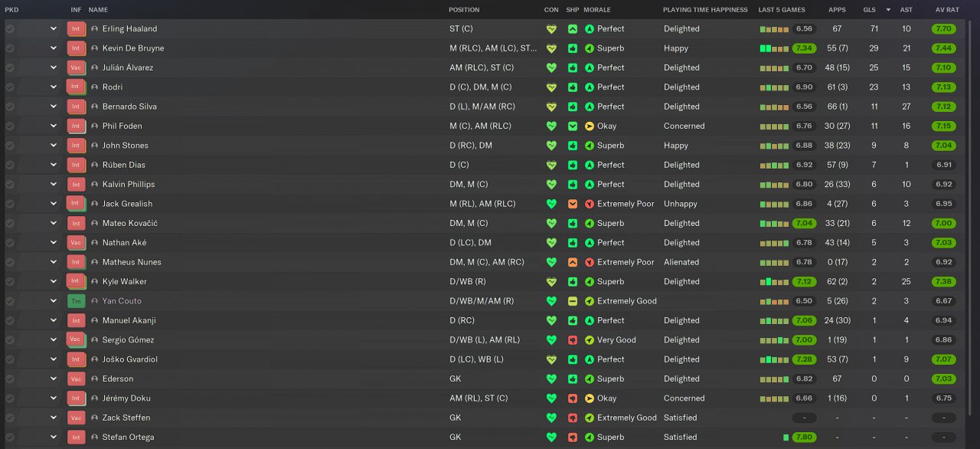The image size is (980, 449).
Task: Click the person icon beside Kyle Walker's name
Action: coord(95,282)
